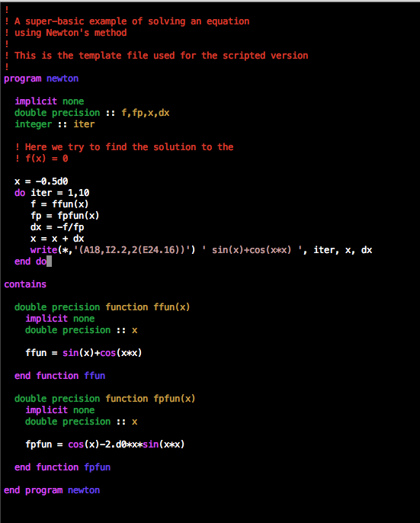
Task: Place cursor on 'implicit none' under program newton
Action: pos(49,101)
